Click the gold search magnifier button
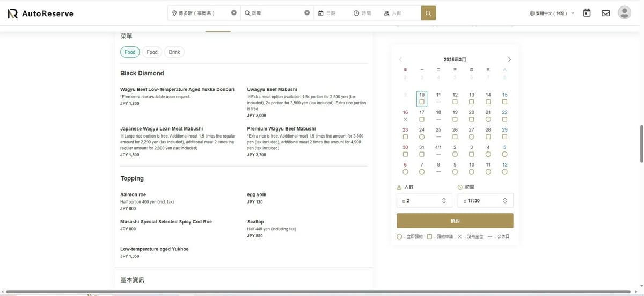 428,13
